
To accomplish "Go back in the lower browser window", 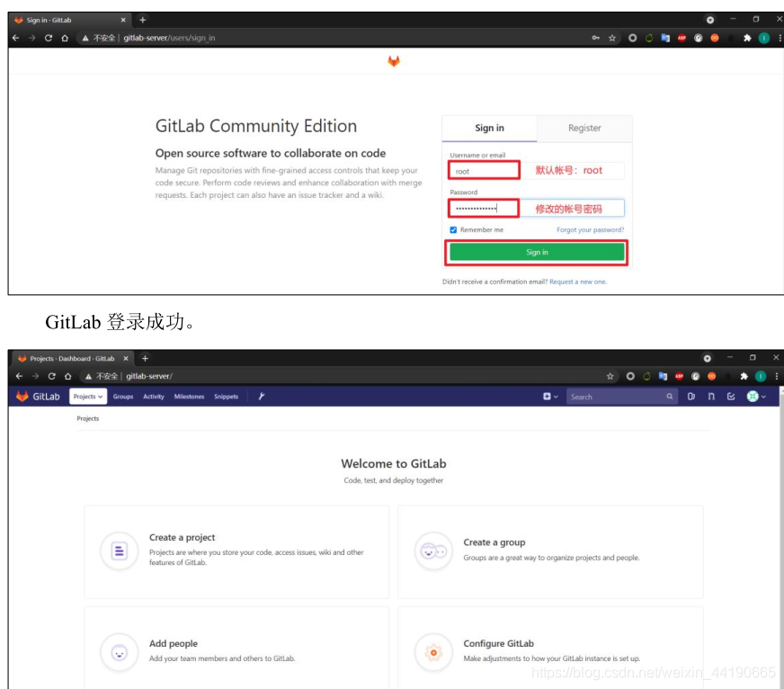I will pos(19,376).
